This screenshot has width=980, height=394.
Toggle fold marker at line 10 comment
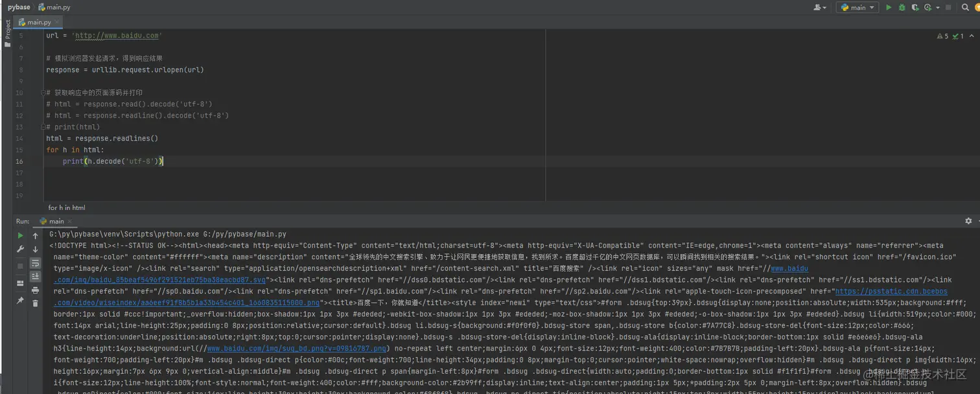pos(45,93)
